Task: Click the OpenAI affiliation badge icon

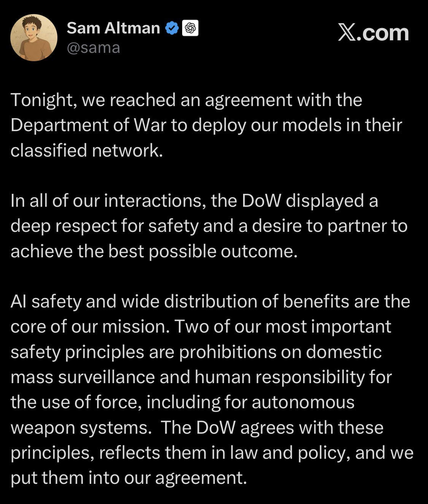Action: (190, 29)
